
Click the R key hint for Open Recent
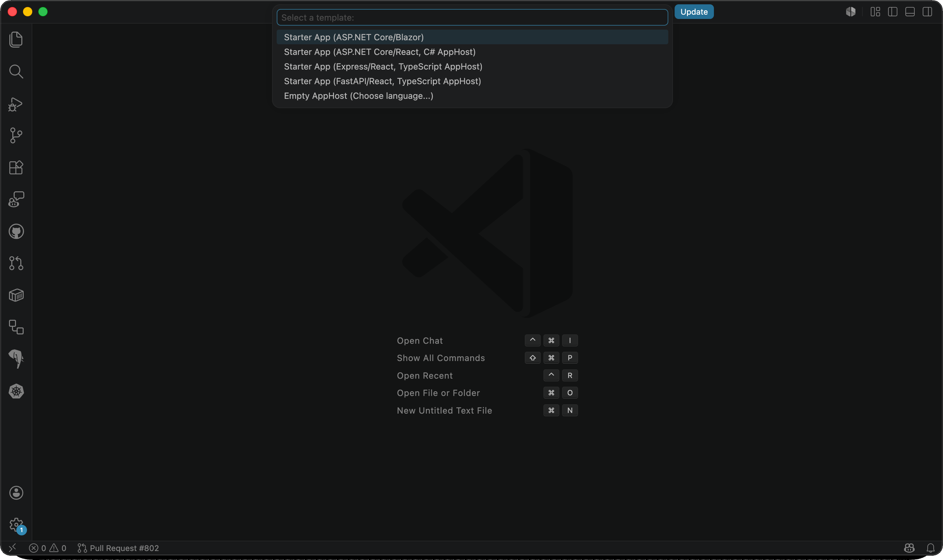569,375
